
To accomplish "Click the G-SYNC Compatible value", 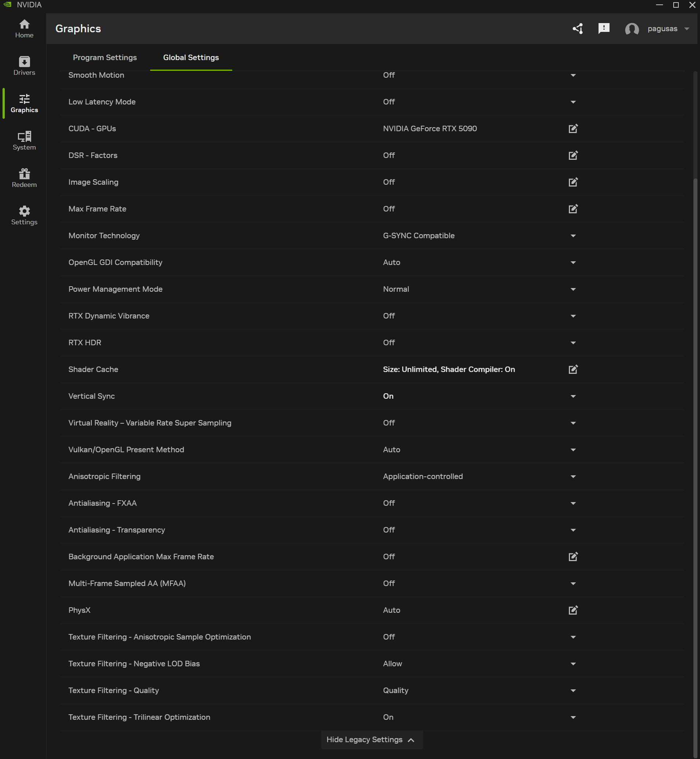I will point(419,236).
